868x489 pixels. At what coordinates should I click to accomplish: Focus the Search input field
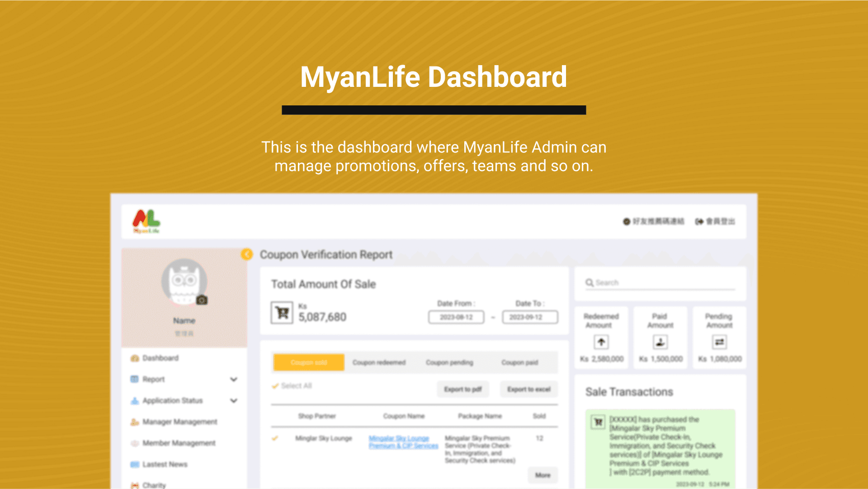[660, 283]
